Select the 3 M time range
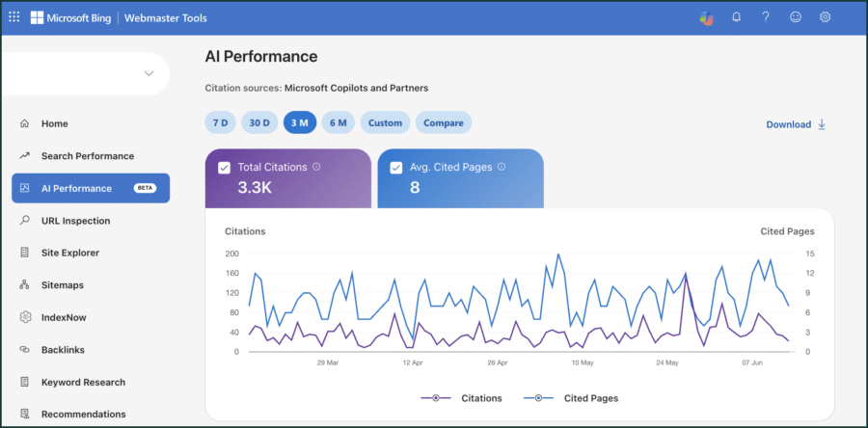The width and height of the screenshot is (868, 428). tap(300, 122)
